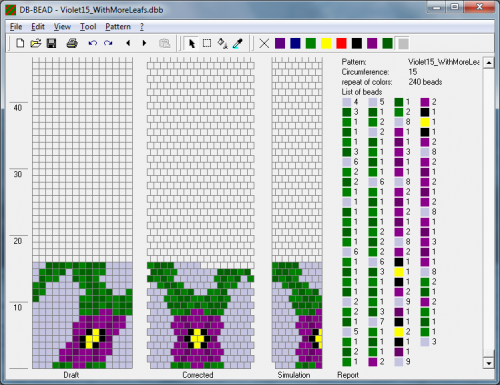Click the report scrollbar up arrow
500x385 pixels.
pyautogui.click(x=488, y=63)
